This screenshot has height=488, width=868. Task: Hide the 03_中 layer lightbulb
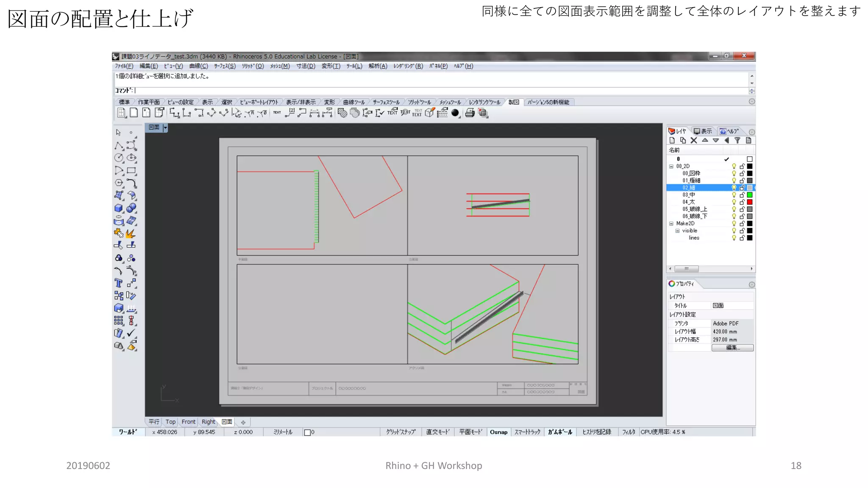tap(734, 195)
